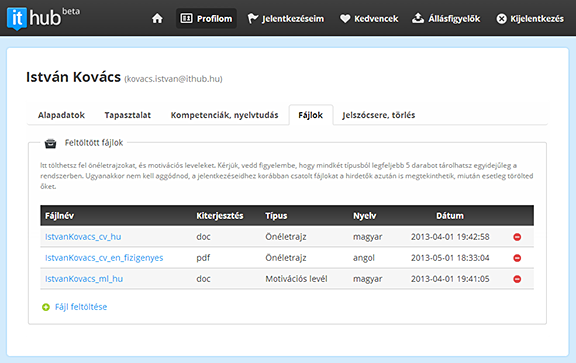
Task: Click the heart icon beside Kedvencek
Action: click(345, 18)
